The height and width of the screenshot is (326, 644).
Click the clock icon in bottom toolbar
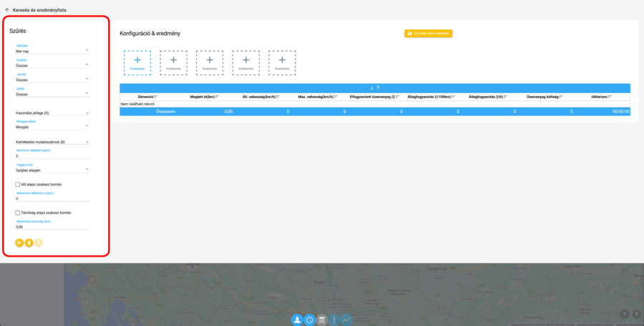(x=309, y=320)
